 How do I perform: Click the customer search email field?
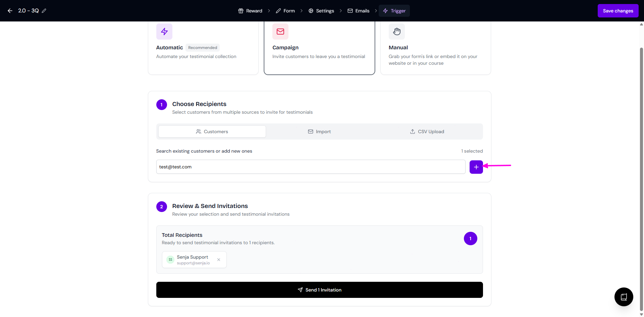click(x=311, y=167)
